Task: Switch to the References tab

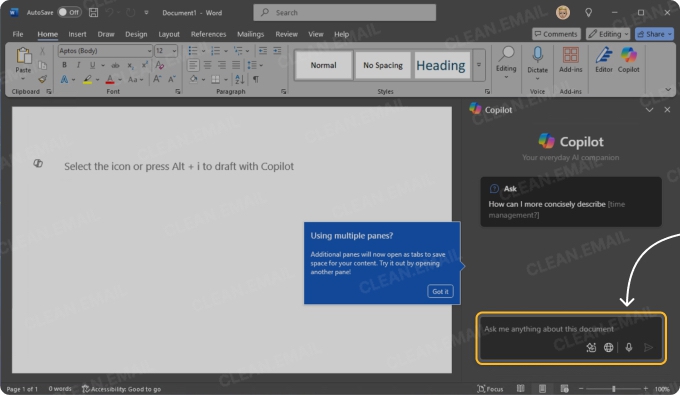Action: pyautogui.click(x=208, y=34)
